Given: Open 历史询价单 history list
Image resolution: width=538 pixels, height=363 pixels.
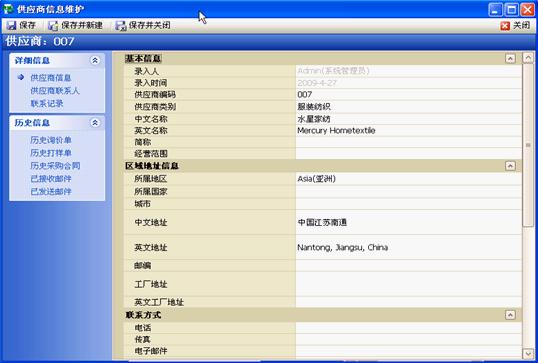Looking at the screenshot, I should (51, 140).
